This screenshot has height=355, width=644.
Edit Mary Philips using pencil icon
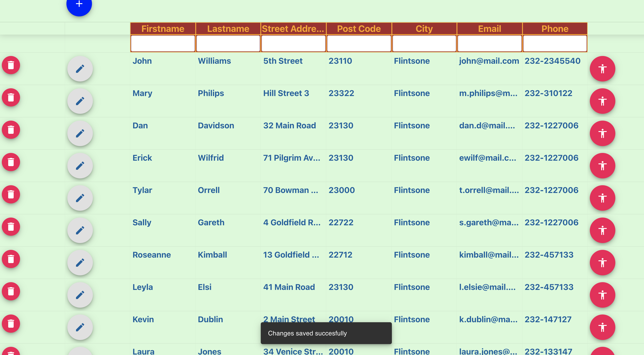point(80,101)
